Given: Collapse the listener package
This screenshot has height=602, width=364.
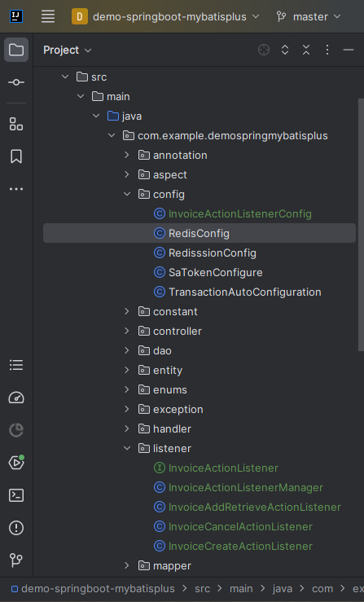Looking at the screenshot, I should (127, 448).
